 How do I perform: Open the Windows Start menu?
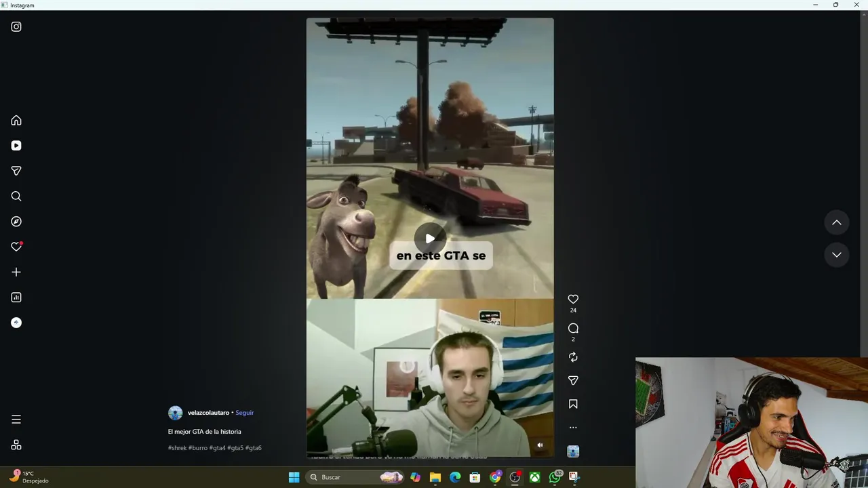point(294,477)
